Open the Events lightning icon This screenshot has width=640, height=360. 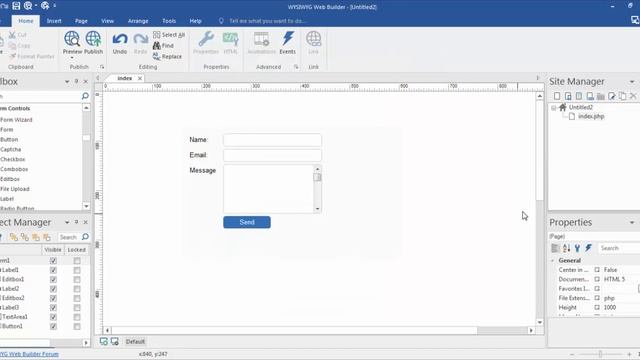(288, 39)
